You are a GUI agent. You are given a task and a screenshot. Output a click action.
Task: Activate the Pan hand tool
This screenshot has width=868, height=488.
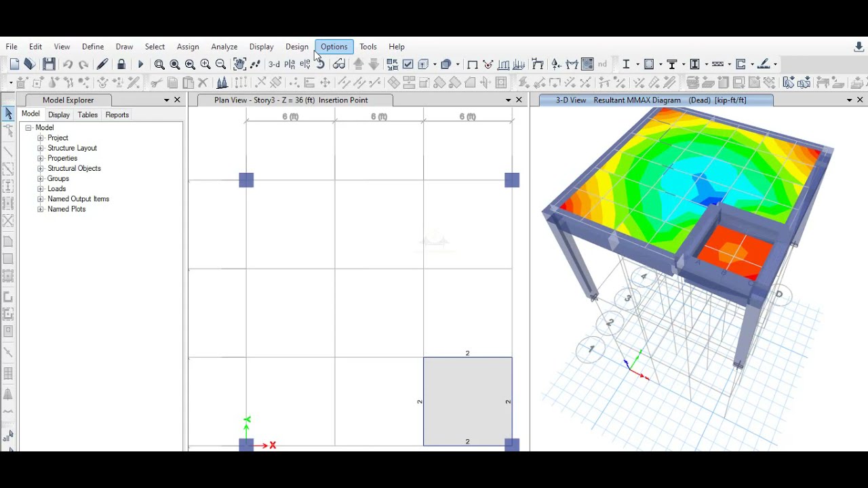pos(239,64)
